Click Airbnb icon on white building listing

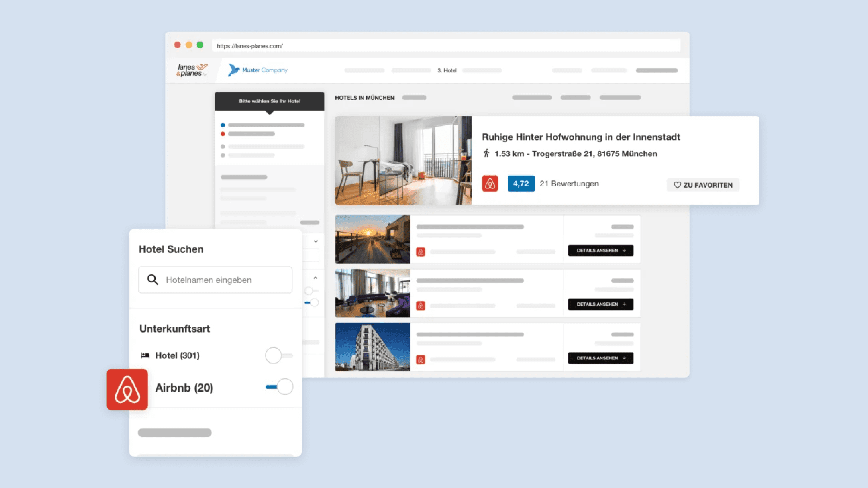[x=420, y=360]
